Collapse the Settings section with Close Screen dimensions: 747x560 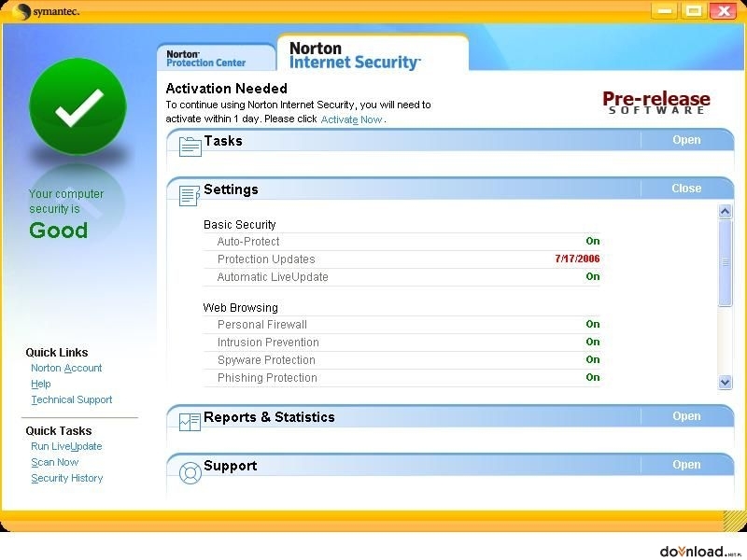tap(686, 189)
